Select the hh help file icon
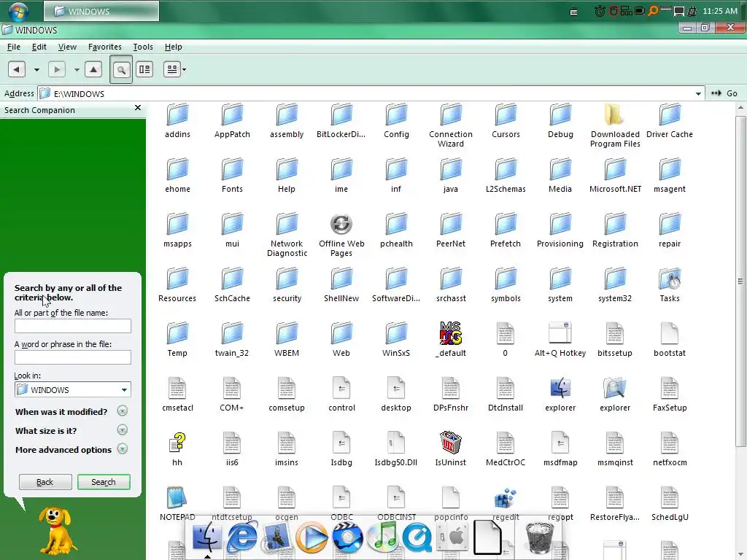This screenshot has height=560, width=747. (x=177, y=443)
